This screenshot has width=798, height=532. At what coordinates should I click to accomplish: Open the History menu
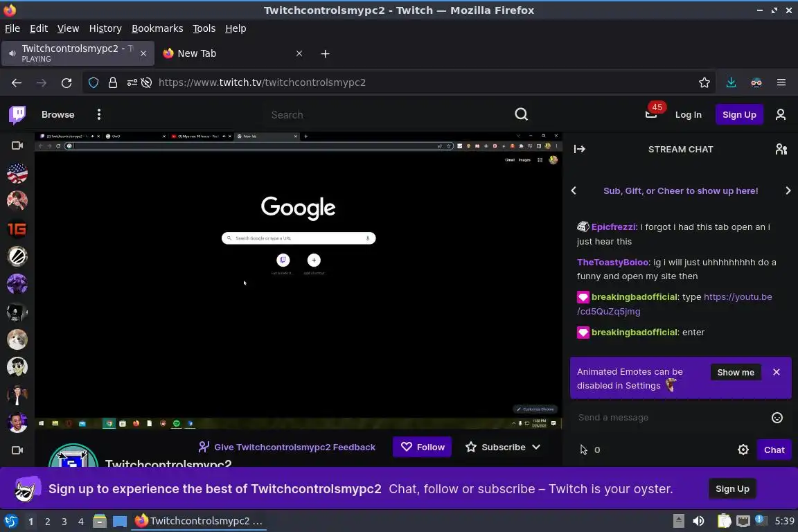tap(105, 28)
